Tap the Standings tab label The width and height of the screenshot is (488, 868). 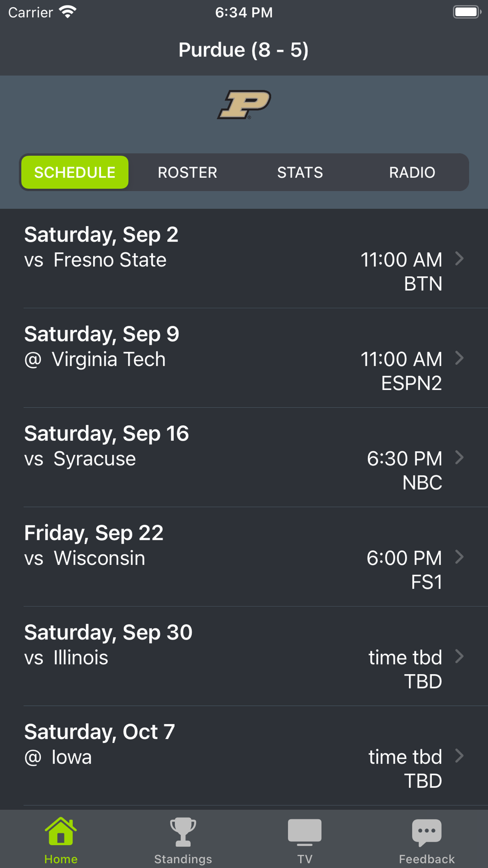[183, 859]
